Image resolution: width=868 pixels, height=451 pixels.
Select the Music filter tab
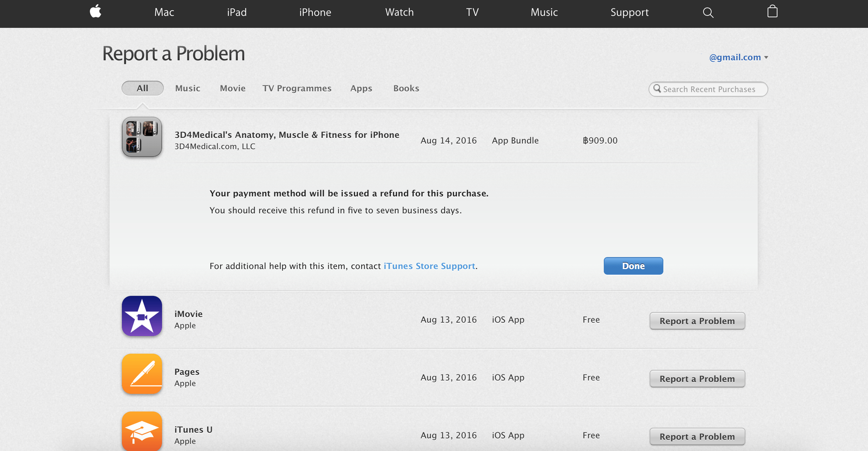coord(187,88)
